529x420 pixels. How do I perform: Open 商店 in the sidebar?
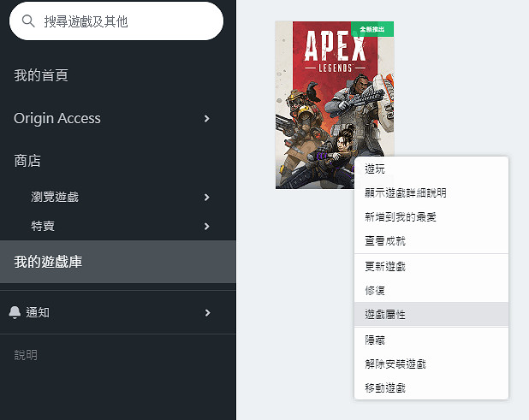[27, 161]
